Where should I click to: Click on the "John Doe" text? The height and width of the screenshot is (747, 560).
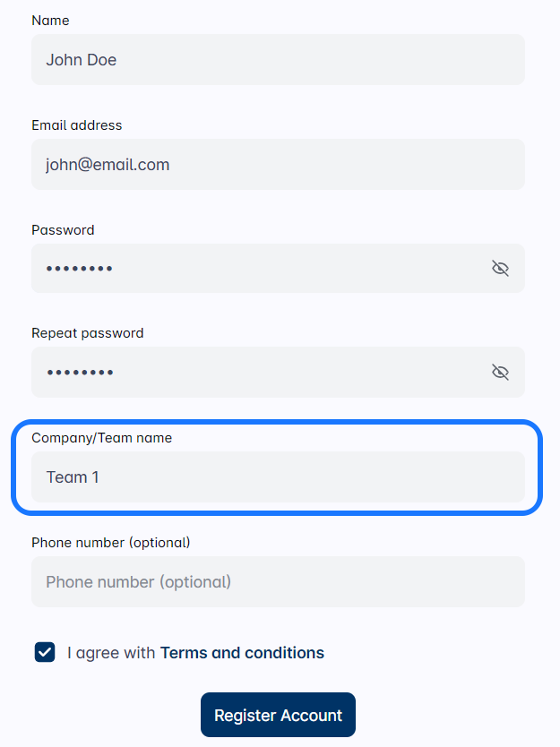82,60
